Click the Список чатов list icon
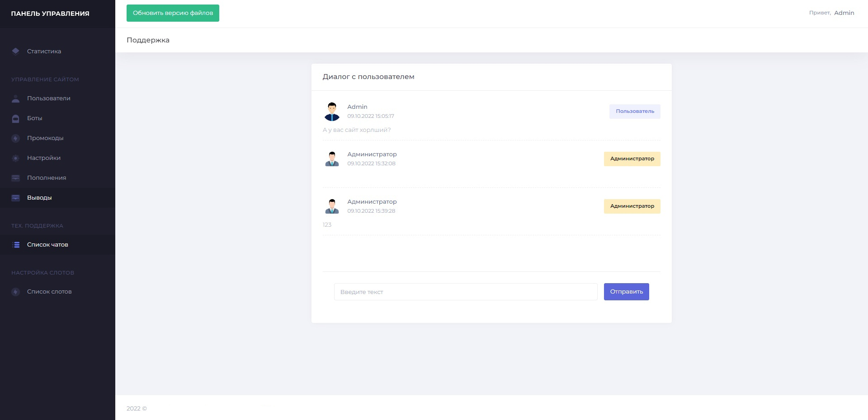 click(16, 245)
